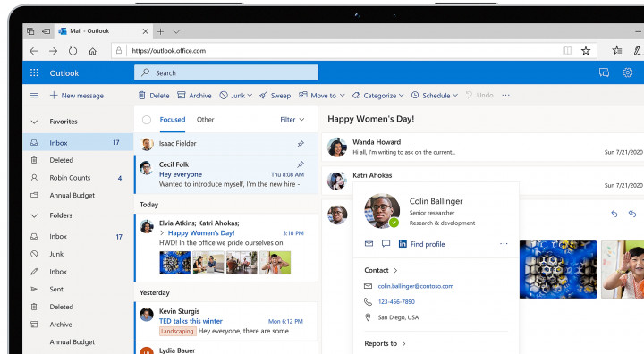Open the Happy Women's Day! message
The image size is (644, 354).
(201, 232)
